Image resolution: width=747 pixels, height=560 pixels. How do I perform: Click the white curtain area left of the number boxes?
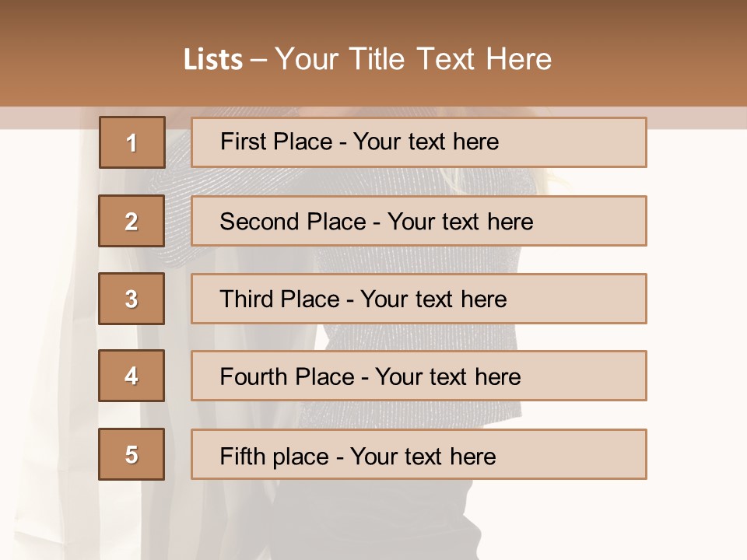pyautogui.click(x=47, y=311)
